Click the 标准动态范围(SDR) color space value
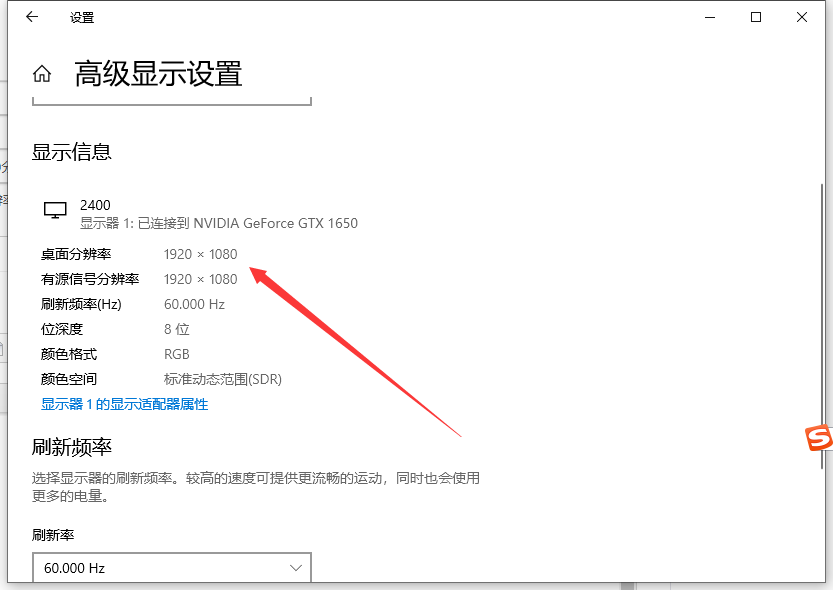The height and width of the screenshot is (590, 833). coord(222,379)
